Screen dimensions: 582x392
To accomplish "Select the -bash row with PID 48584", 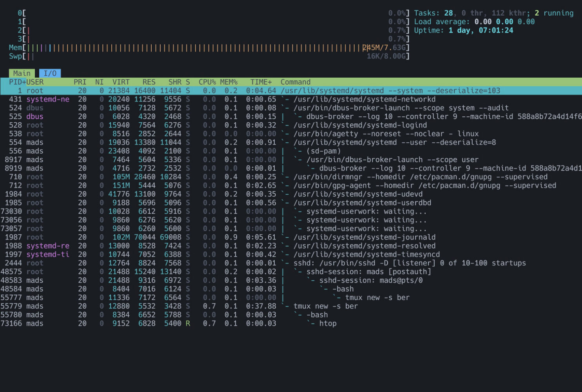I will pos(291,289).
